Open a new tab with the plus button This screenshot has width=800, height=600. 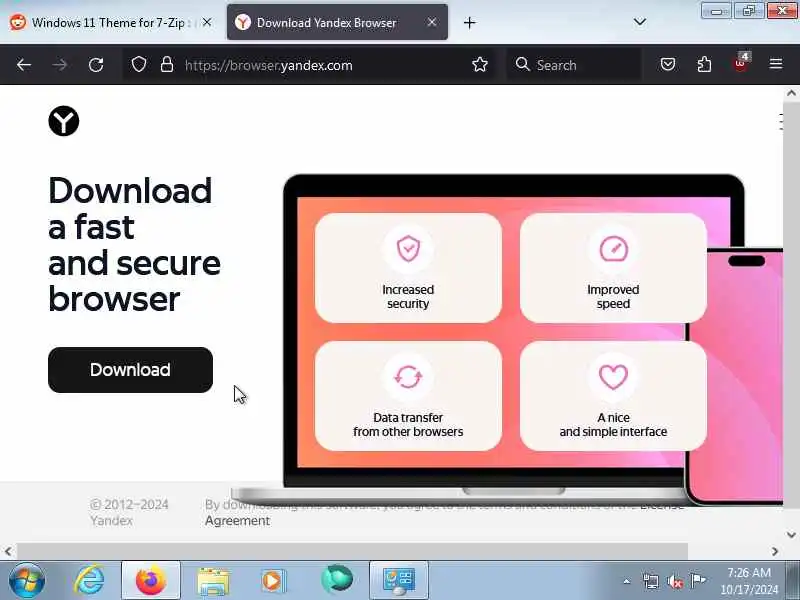[x=469, y=22]
